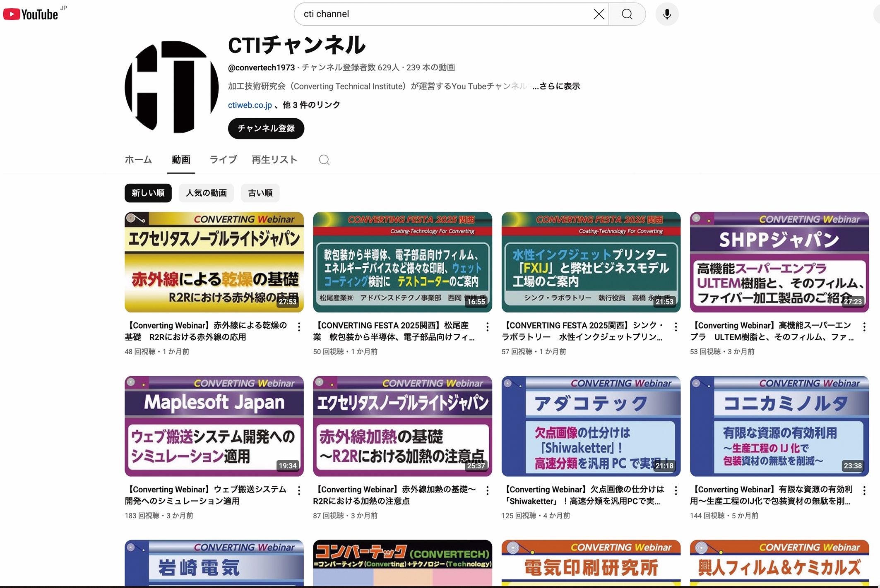880x588 pixels.
Task: Open the ctiweb.co.jp link
Action: tap(250, 105)
